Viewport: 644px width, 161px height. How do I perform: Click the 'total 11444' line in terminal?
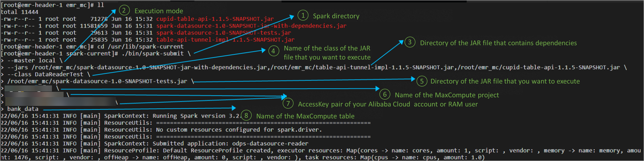[19, 12]
